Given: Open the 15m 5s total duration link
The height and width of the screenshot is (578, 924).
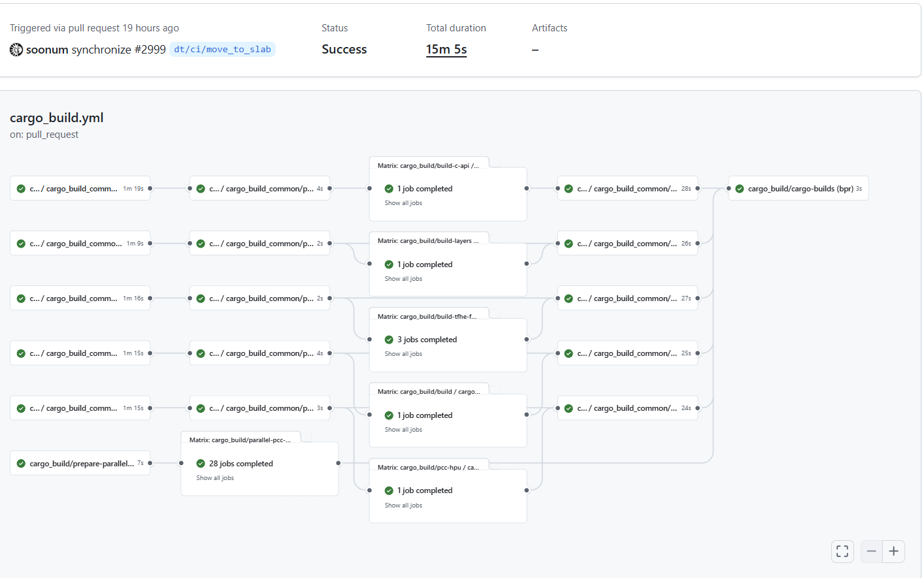Looking at the screenshot, I should [446, 50].
